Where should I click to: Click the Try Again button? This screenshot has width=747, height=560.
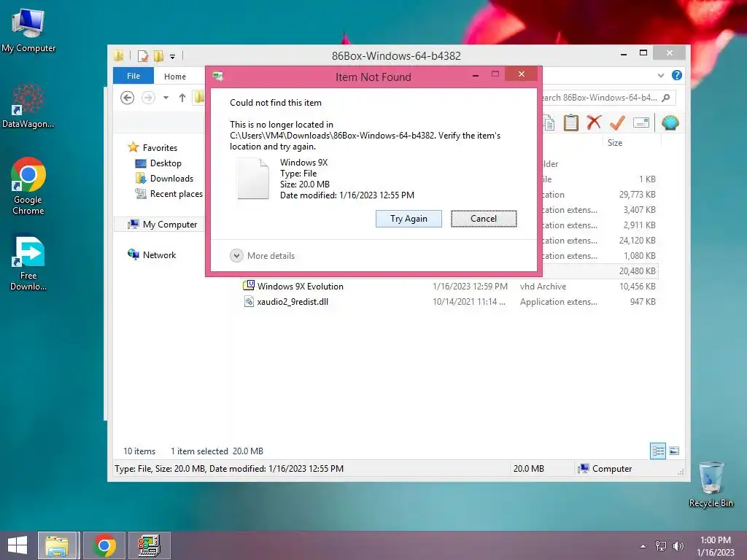(x=409, y=219)
